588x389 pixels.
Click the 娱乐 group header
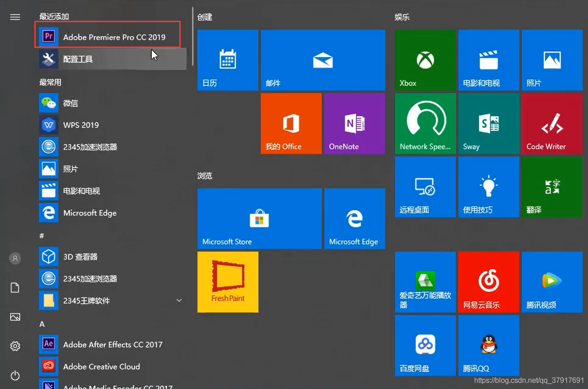(x=402, y=17)
